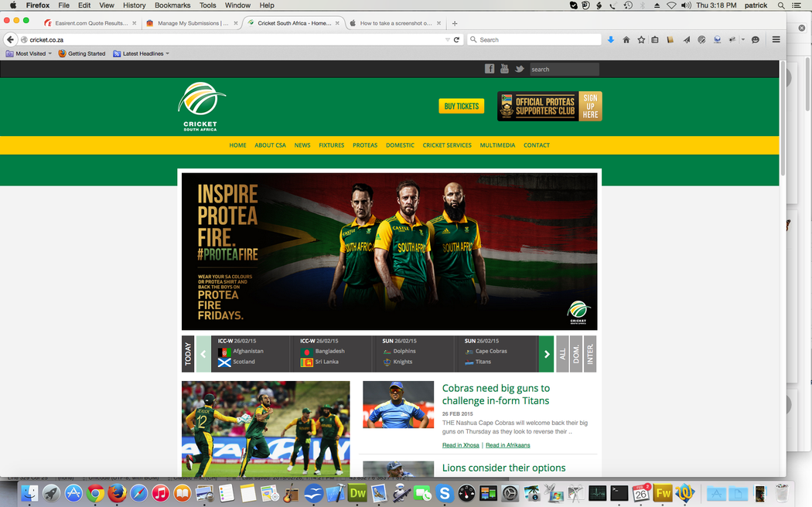This screenshot has height=507, width=812.
Task: Select the INTER. fixtures filter tab
Action: tap(590, 354)
